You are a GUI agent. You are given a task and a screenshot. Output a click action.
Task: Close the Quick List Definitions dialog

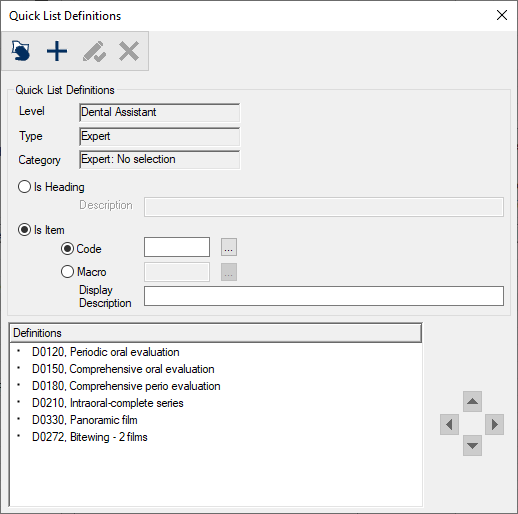point(502,15)
